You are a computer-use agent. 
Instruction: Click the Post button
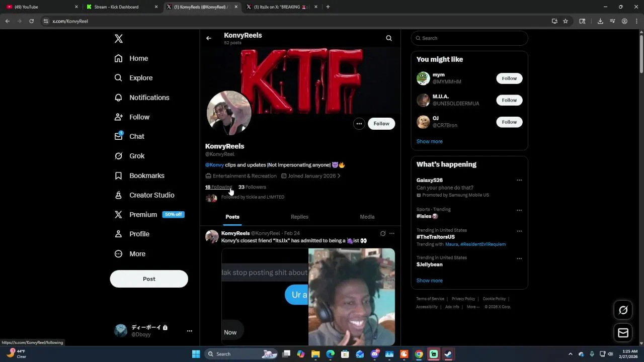coord(149,279)
